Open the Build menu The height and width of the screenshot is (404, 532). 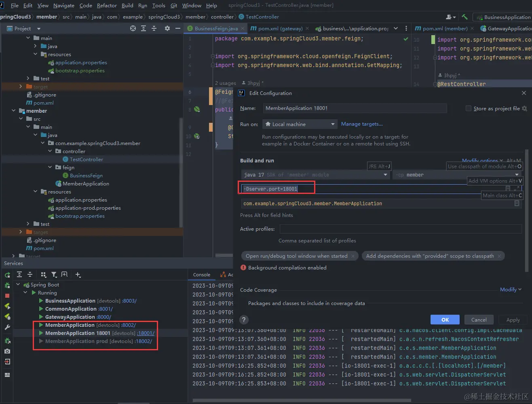(127, 5)
